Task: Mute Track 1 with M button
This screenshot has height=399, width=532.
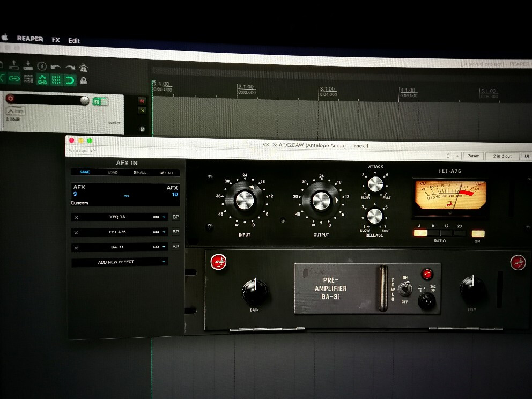Action: pyautogui.click(x=142, y=101)
